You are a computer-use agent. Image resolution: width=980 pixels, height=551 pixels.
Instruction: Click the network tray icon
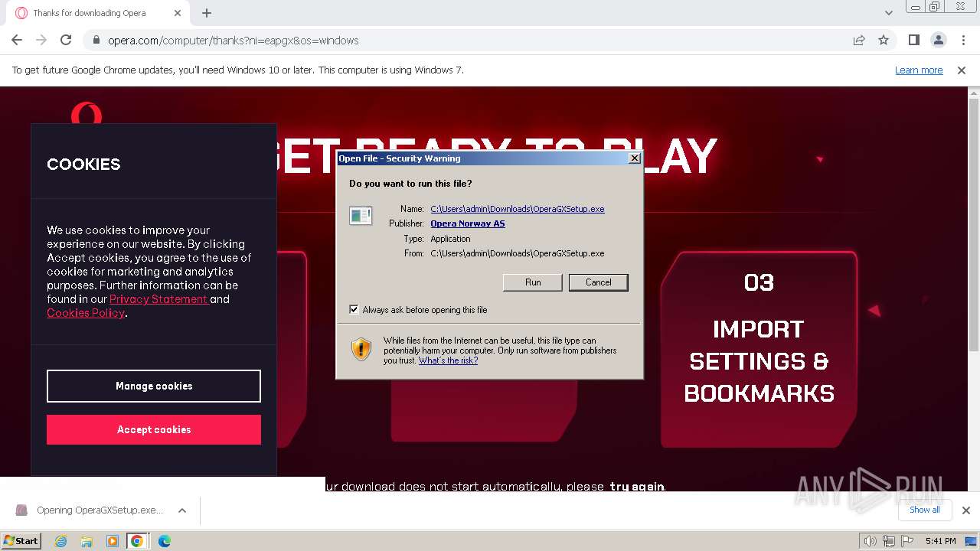pos(888,541)
